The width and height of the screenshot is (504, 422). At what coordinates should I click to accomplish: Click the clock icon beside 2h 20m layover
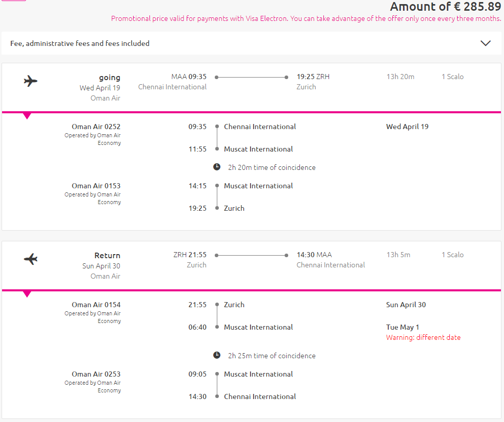[217, 167]
